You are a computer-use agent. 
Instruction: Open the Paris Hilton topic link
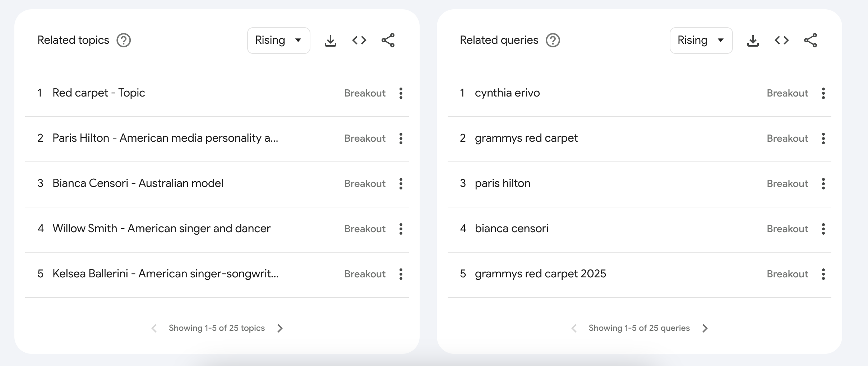(165, 138)
